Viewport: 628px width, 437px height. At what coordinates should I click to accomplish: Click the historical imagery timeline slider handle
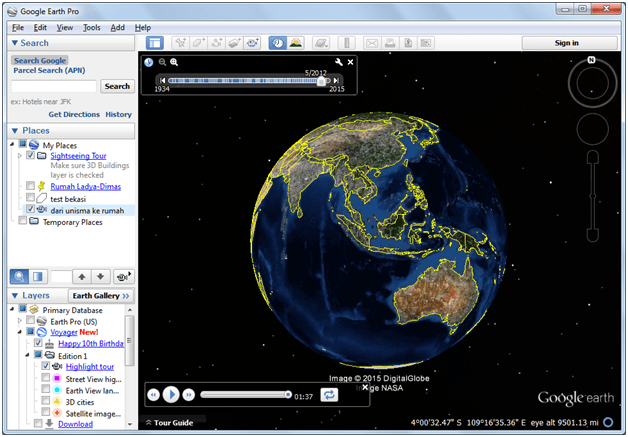coord(322,80)
